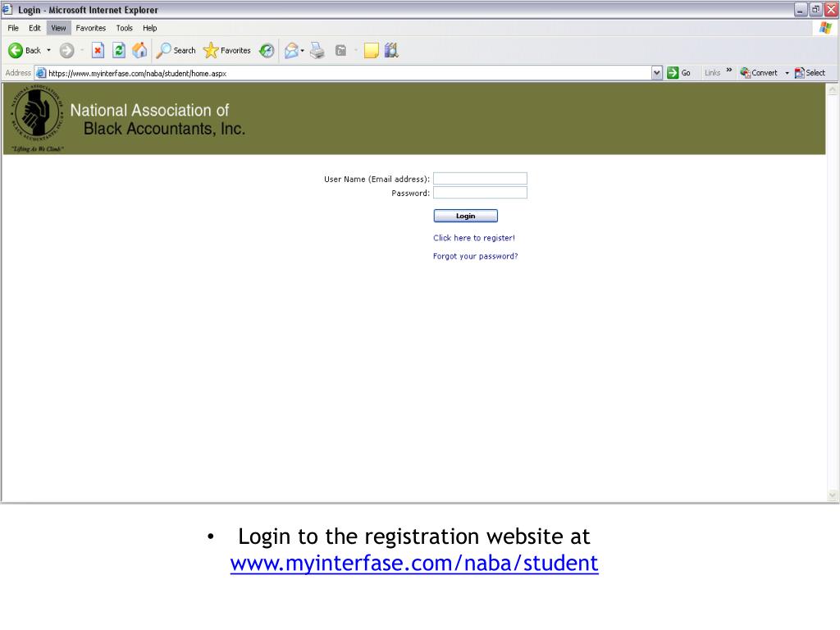Screen dimensions: 840x630
Task: Open the Favorites menu
Action: (x=90, y=28)
